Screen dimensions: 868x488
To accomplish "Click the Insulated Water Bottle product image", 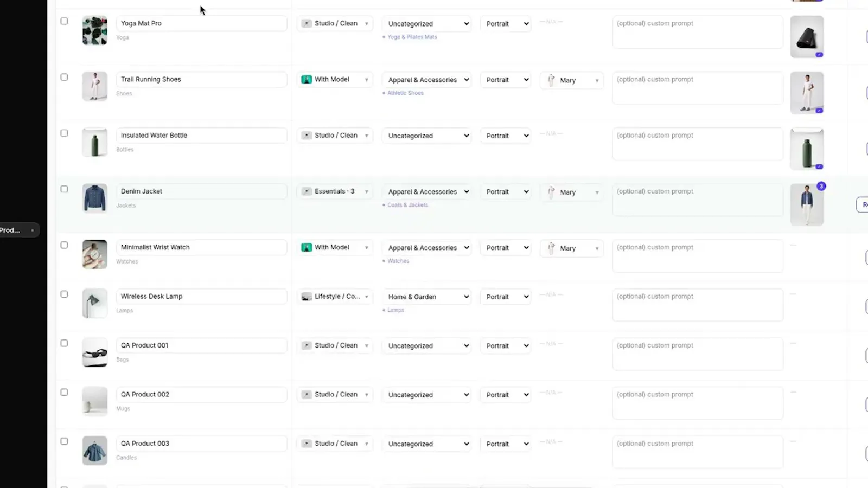I will pos(94,142).
